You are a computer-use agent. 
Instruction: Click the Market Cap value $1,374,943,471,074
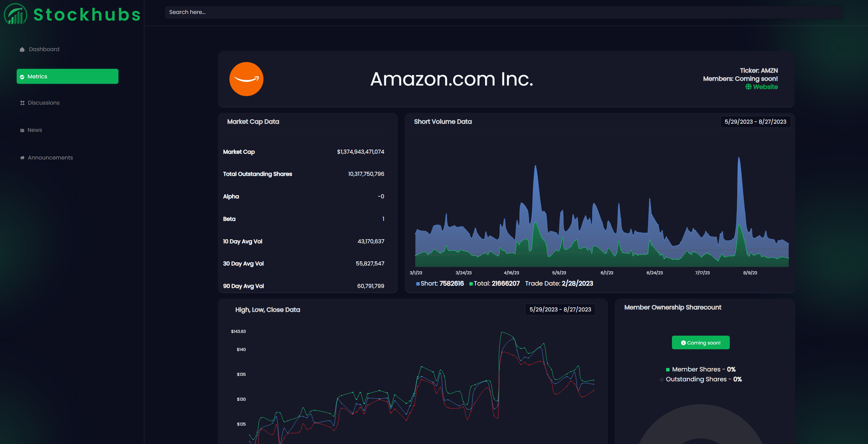[x=360, y=152]
